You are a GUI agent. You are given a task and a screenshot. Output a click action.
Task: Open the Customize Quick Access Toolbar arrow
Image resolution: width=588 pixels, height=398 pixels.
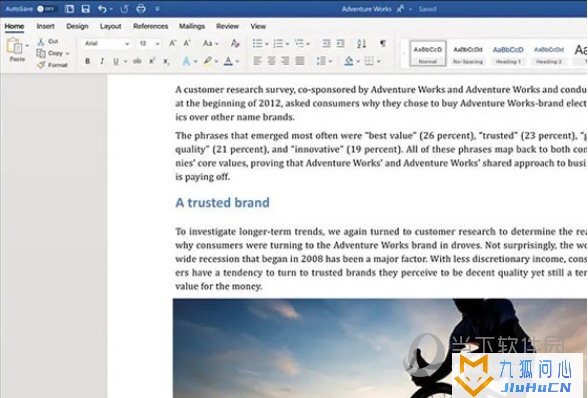(157, 9)
